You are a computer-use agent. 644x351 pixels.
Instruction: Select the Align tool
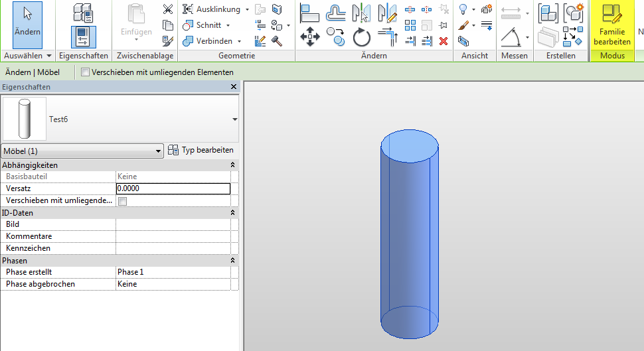[x=310, y=11]
